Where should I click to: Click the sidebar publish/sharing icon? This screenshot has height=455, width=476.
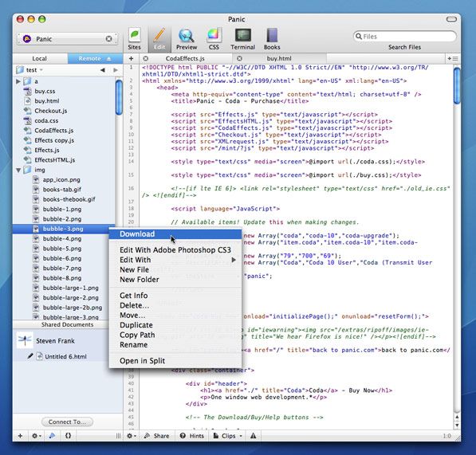52,436
